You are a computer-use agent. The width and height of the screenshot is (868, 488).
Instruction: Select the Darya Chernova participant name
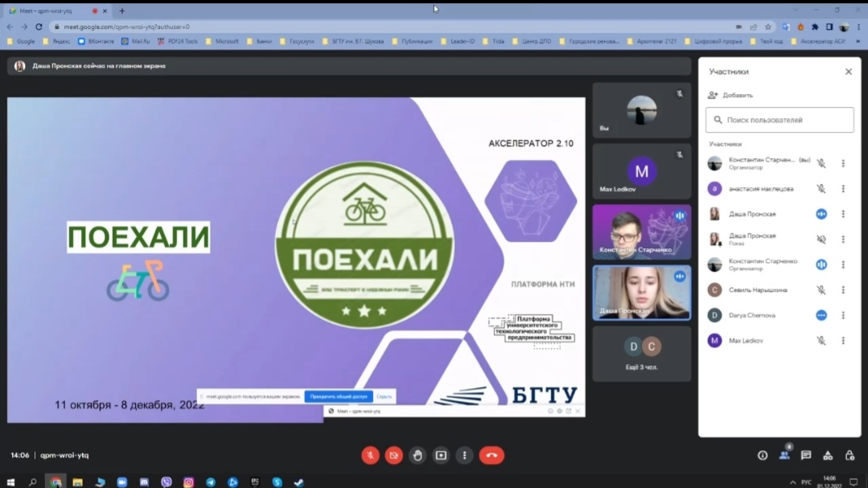pos(751,315)
